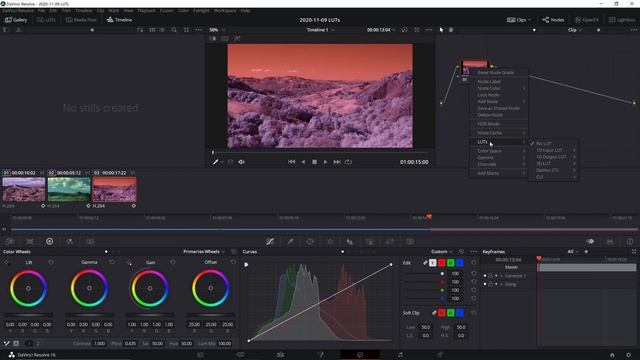Viewport: 640px width, 360px height.
Task: Play forward in the viewer
Action: [325, 162]
